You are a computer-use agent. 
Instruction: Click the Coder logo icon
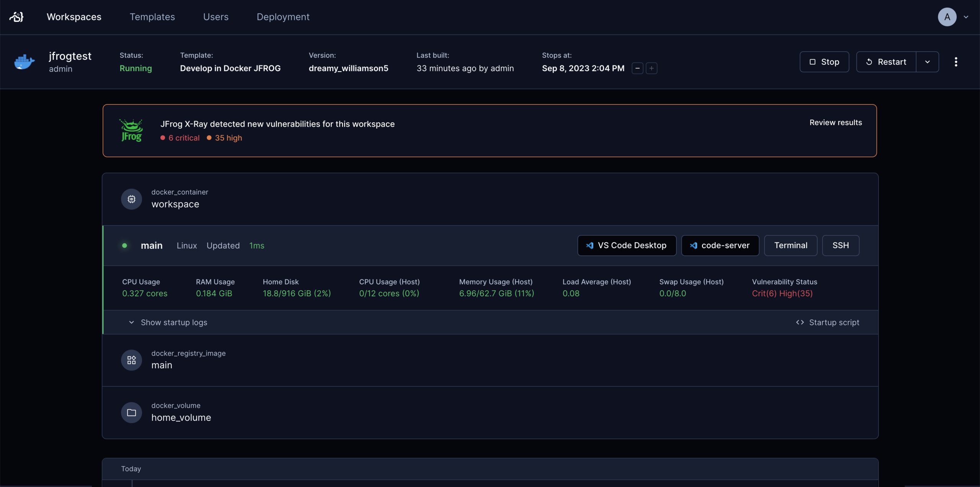point(16,17)
